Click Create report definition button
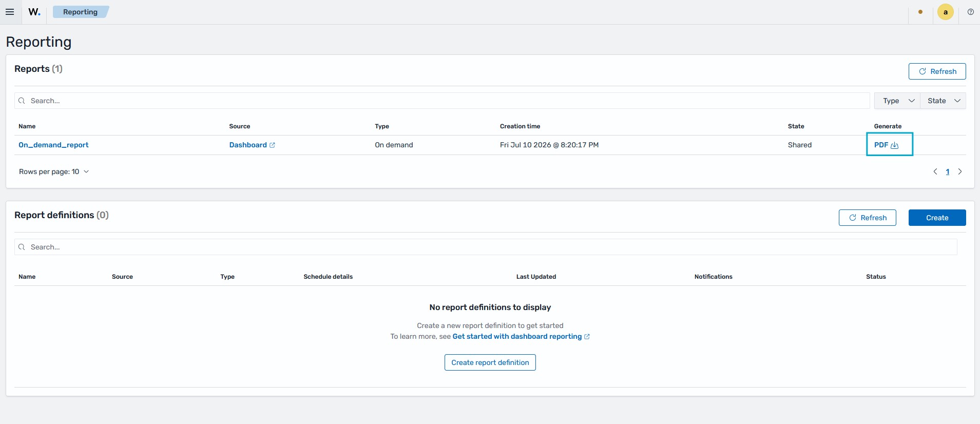 [x=490, y=362]
